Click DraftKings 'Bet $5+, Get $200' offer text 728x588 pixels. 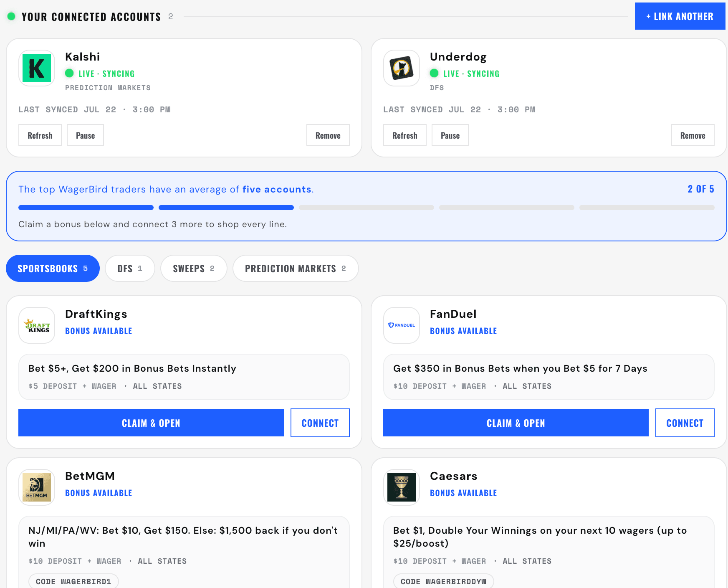click(x=132, y=368)
